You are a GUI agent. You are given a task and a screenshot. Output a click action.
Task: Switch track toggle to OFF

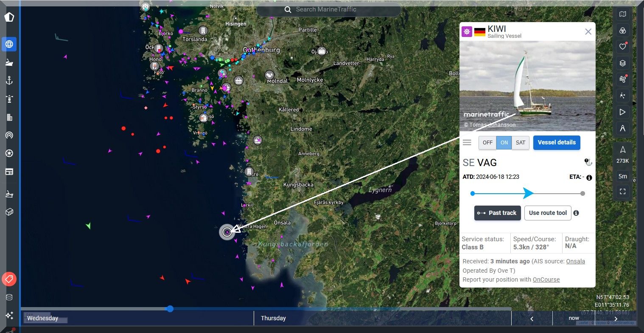(x=487, y=143)
